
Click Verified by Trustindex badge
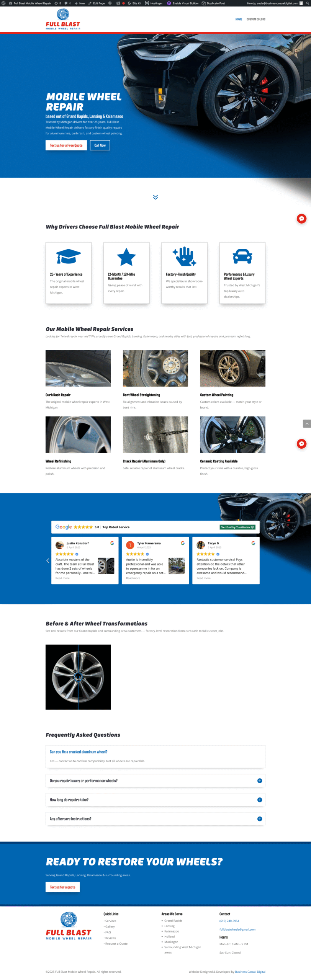coord(237,527)
